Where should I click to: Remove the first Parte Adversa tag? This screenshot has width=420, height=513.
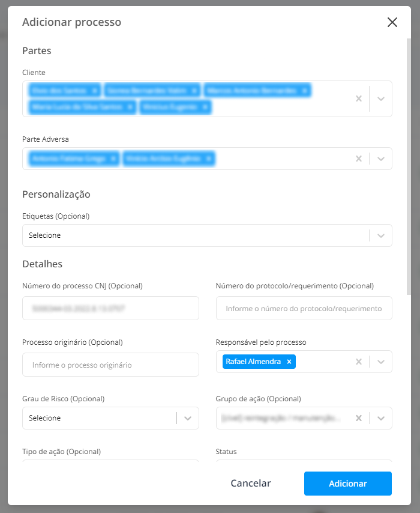(113, 159)
